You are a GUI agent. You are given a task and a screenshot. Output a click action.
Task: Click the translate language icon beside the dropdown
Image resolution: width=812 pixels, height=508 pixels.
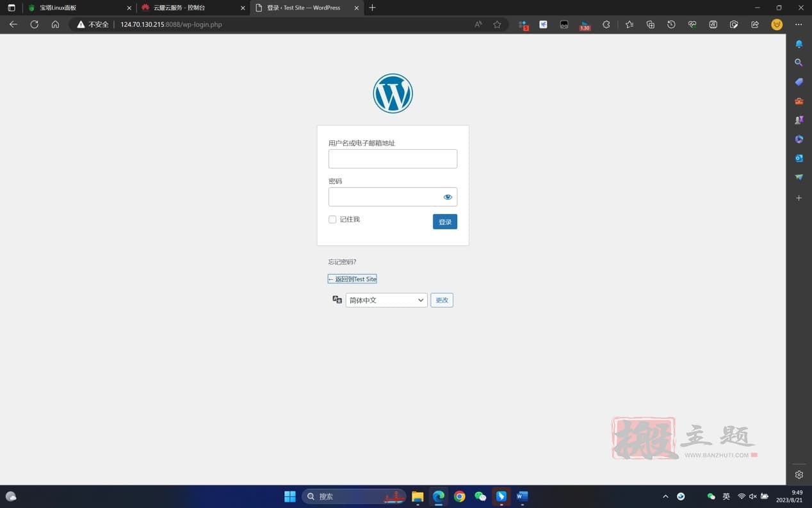pos(337,300)
